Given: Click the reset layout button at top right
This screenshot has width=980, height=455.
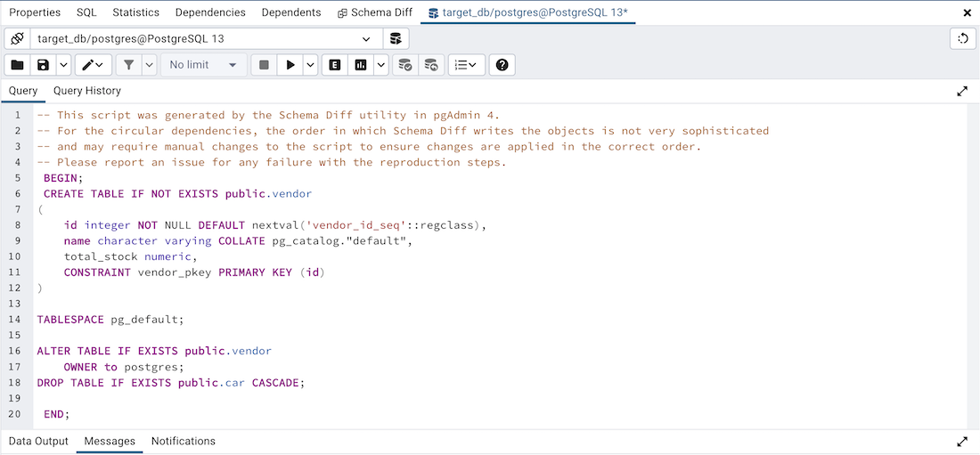Looking at the screenshot, I should (962, 38).
